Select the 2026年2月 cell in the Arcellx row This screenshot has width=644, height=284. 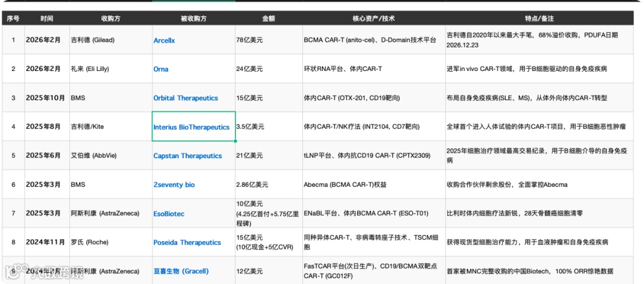47,40
